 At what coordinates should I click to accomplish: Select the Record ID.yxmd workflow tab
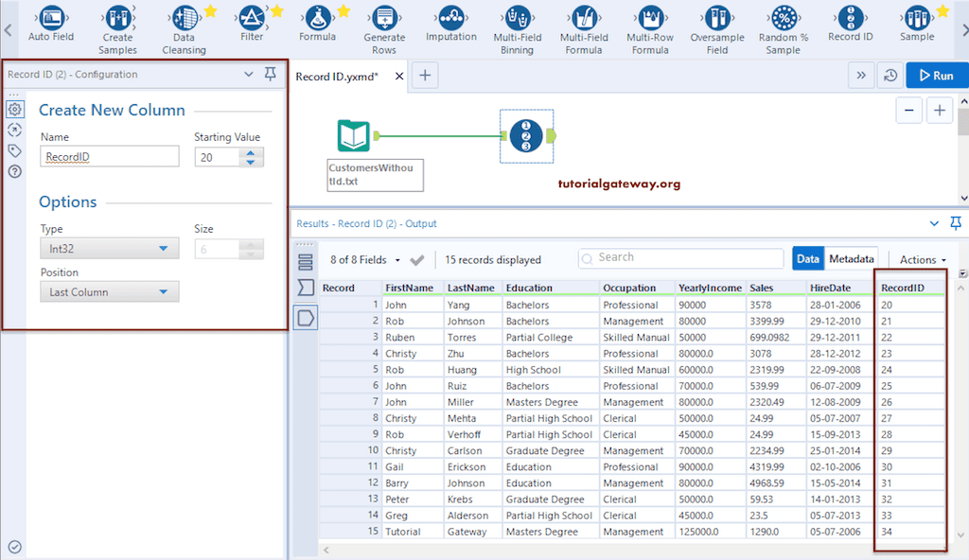click(337, 77)
